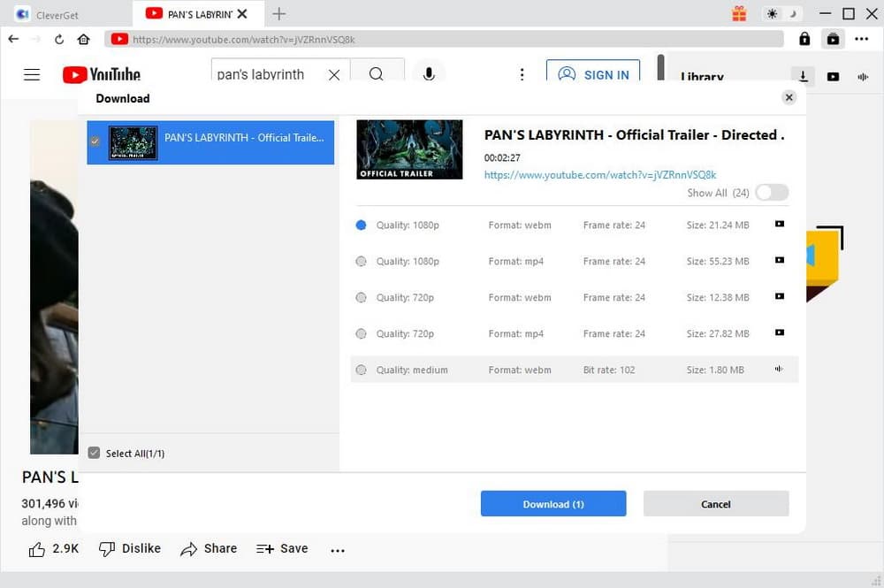Click the YouTube voice search microphone
This screenshot has height=588, width=884.
429,74
